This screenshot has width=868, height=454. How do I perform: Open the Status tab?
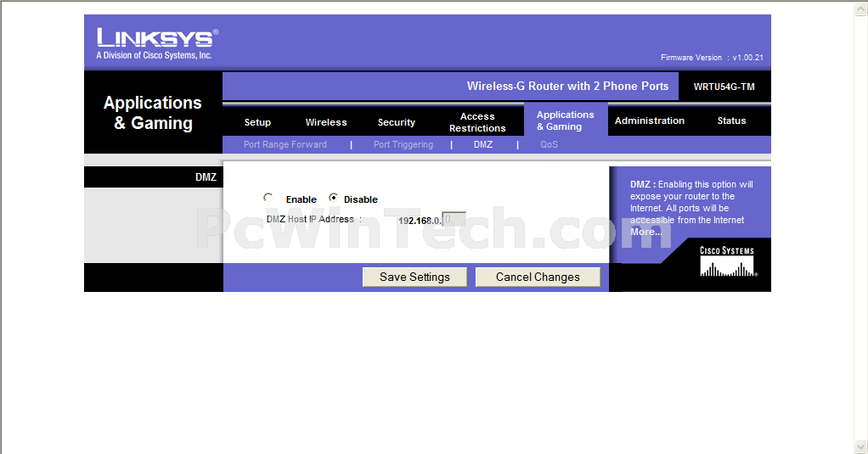click(x=731, y=121)
